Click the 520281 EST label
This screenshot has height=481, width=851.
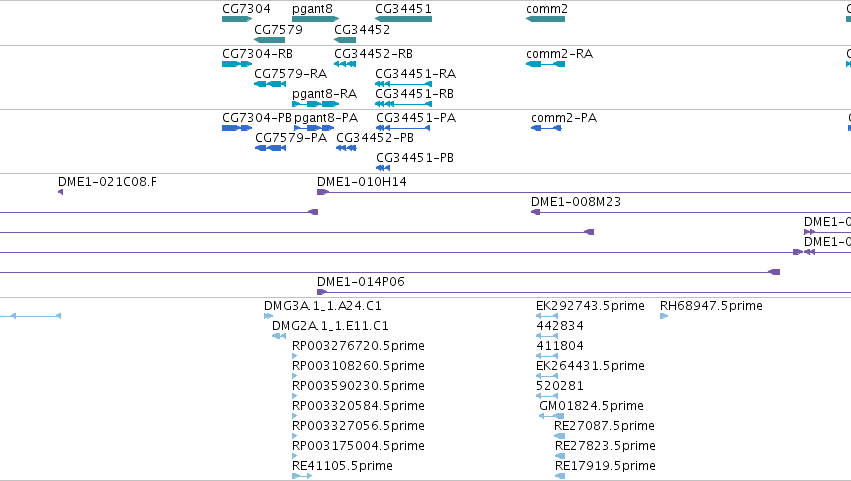[x=560, y=386]
